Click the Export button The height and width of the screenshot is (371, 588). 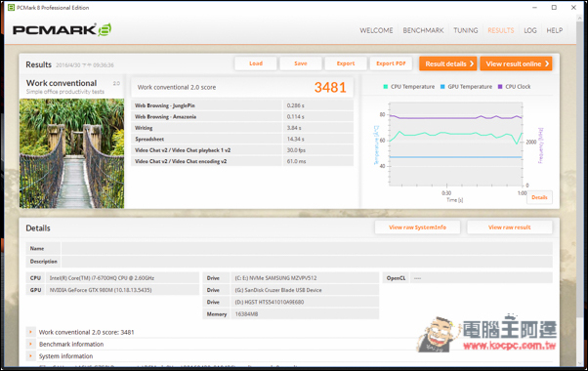click(x=346, y=63)
